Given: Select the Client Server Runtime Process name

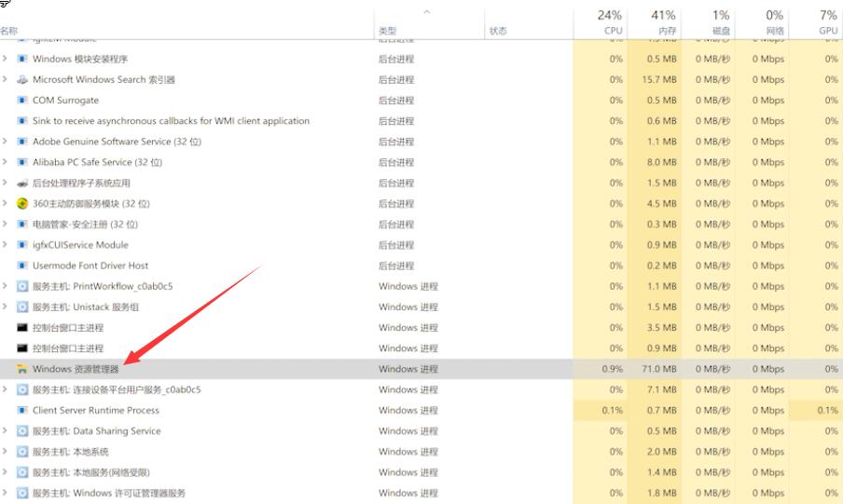Looking at the screenshot, I should point(96,411).
